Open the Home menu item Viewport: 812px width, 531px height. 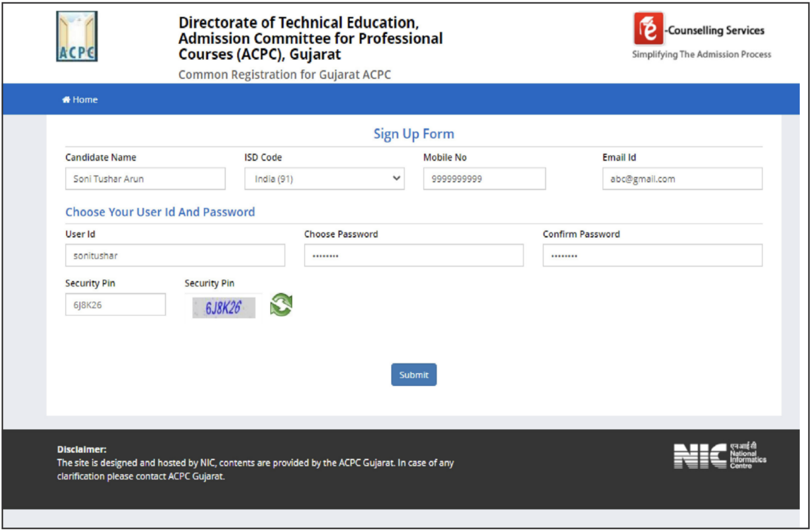point(80,100)
